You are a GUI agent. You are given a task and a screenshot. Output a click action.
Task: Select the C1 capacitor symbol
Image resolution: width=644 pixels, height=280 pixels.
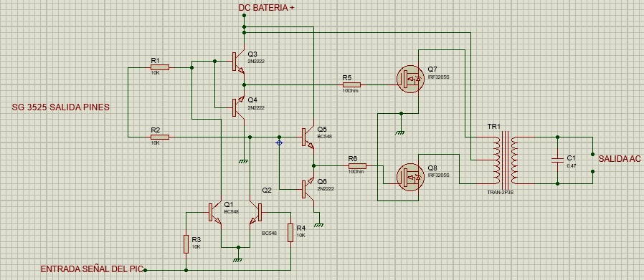coord(557,160)
